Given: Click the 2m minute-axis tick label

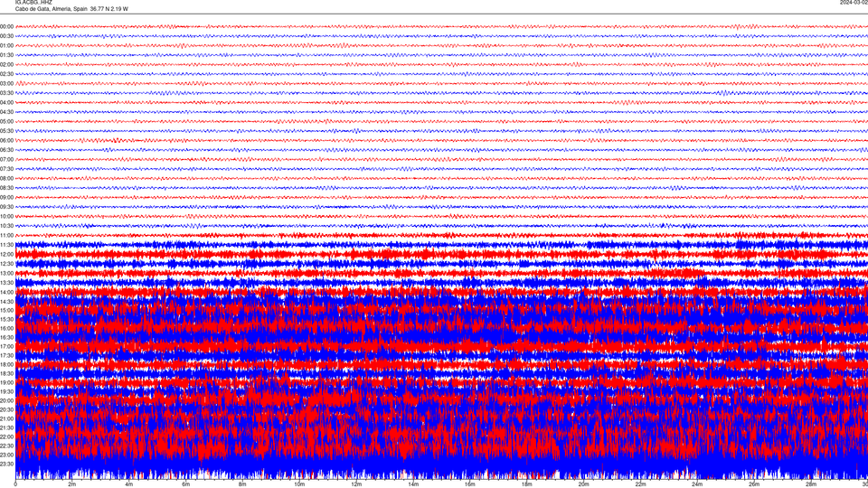Looking at the screenshot, I should click(72, 484).
